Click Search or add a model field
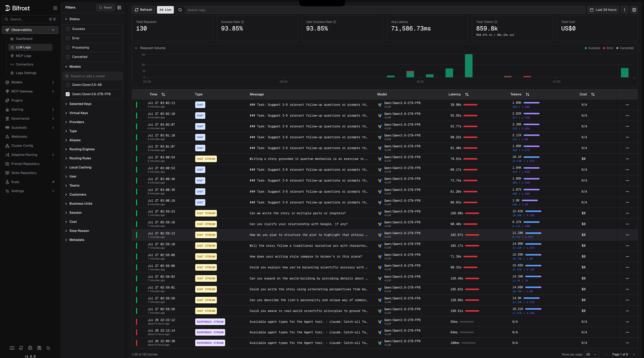This screenshot has width=644, height=358. tap(93, 76)
